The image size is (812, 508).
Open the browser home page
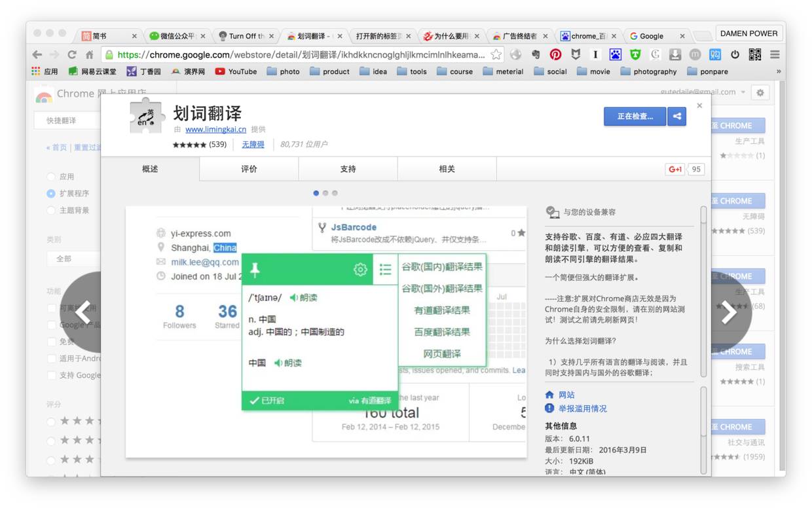[x=90, y=54]
